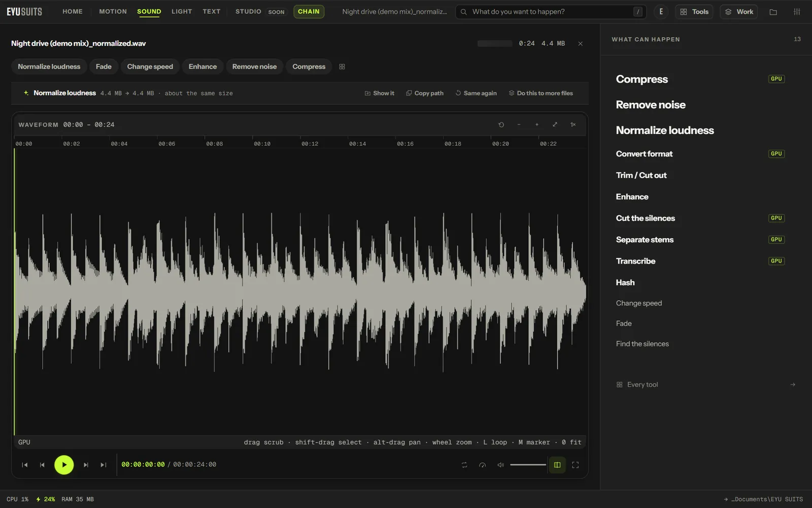This screenshot has width=812, height=508.
Task: Open the mixer settings sliders icon
Action: [x=797, y=12]
